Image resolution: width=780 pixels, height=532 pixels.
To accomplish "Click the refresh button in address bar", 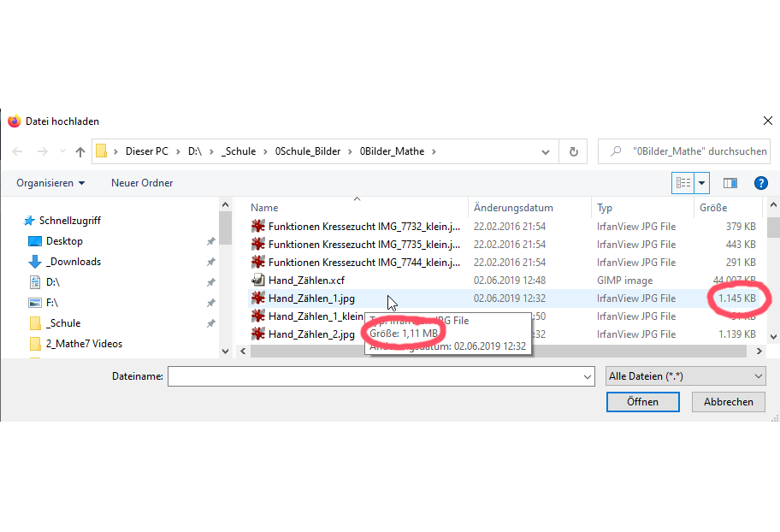I will pyautogui.click(x=573, y=151).
